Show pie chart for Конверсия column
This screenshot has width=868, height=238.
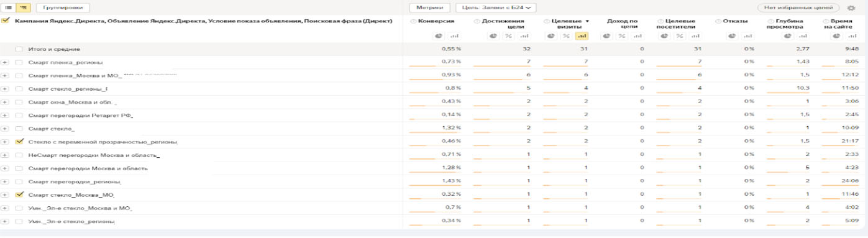pyautogui.click(x=439, y=36)
